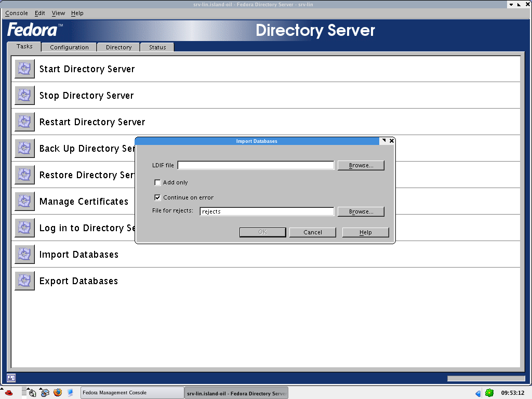
Task: Open Help from the Import dialog
Action: click(365, 232)
